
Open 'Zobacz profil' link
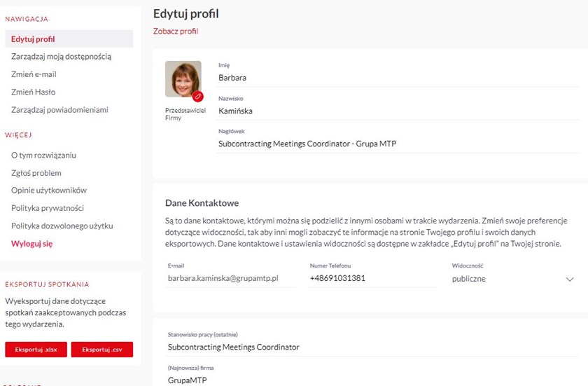click(x=176, y=32)
